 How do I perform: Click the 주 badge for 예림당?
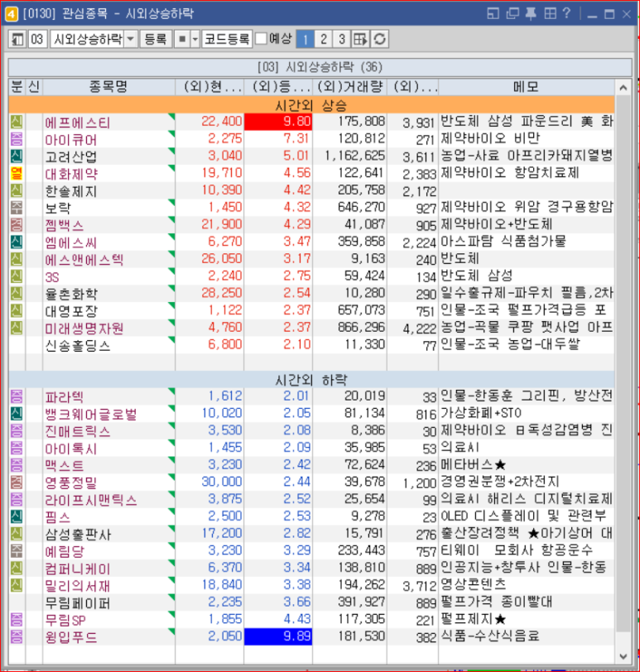point(17,550)
